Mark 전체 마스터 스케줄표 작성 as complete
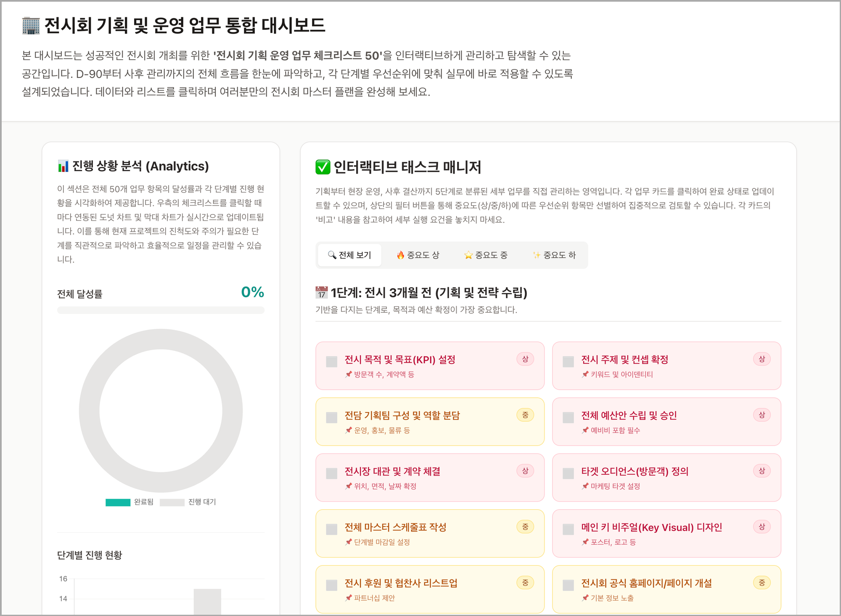The width and height of the screenshot is (841, 616). [x=332, y=529]
